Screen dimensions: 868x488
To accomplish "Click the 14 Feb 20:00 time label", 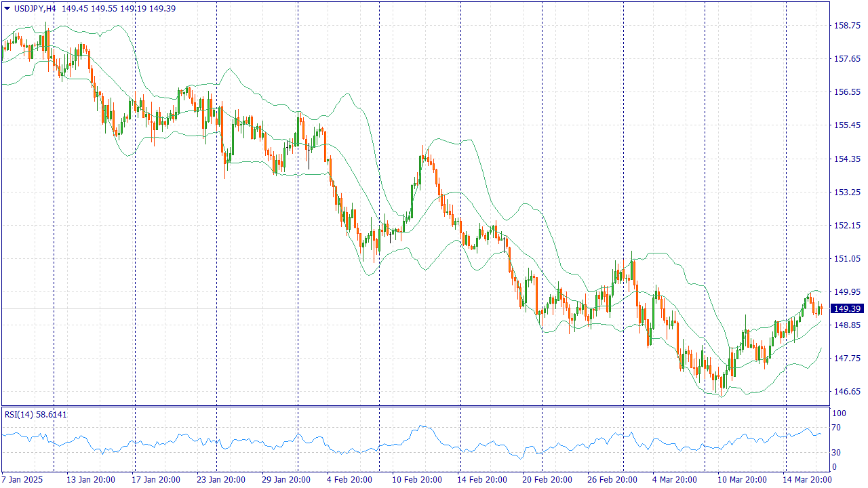I will (481, 480).
